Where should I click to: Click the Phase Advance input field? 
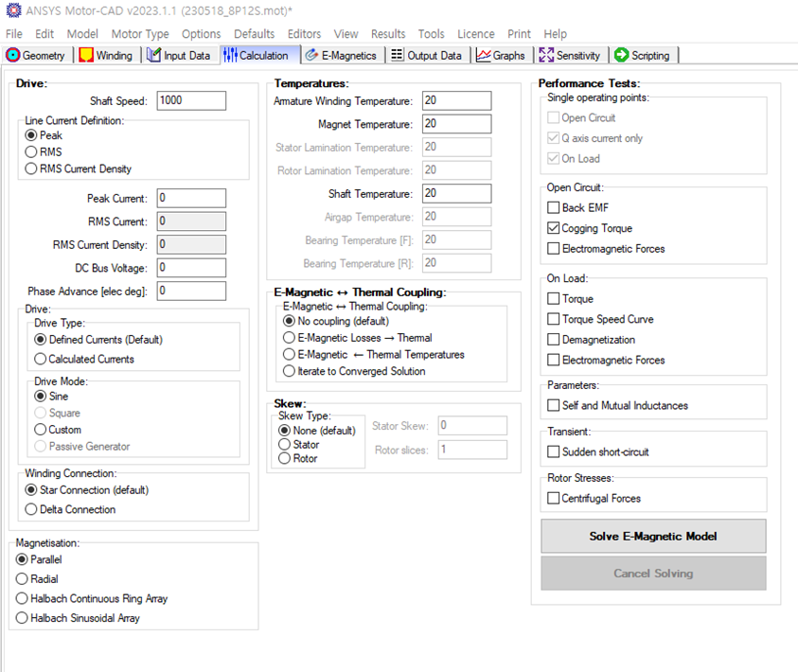(x=191, y=291)
